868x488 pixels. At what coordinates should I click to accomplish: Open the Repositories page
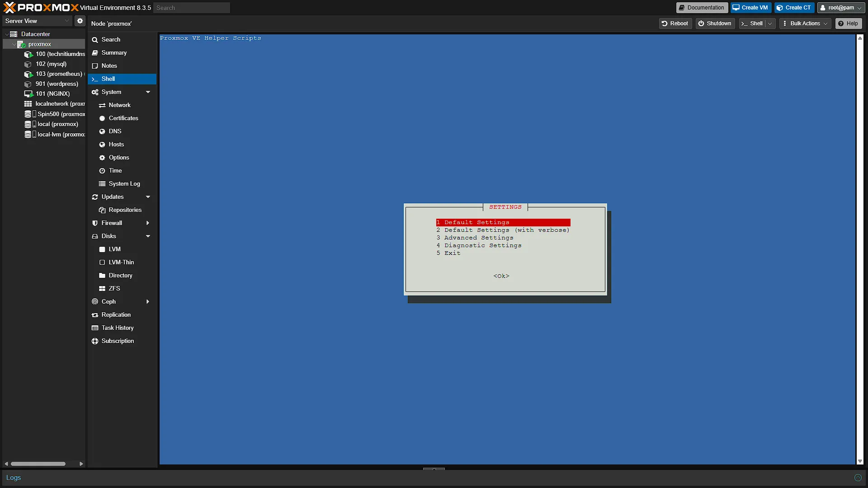click(122, 210)
